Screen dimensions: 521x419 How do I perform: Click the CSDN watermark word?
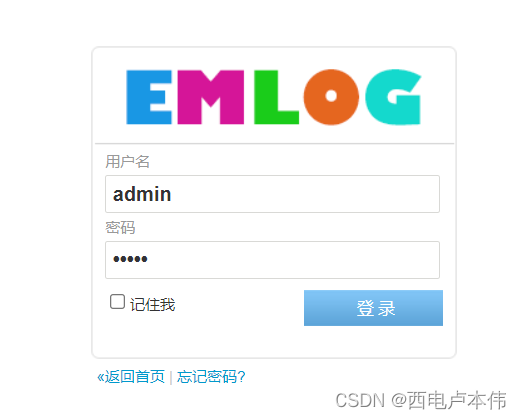360,400
